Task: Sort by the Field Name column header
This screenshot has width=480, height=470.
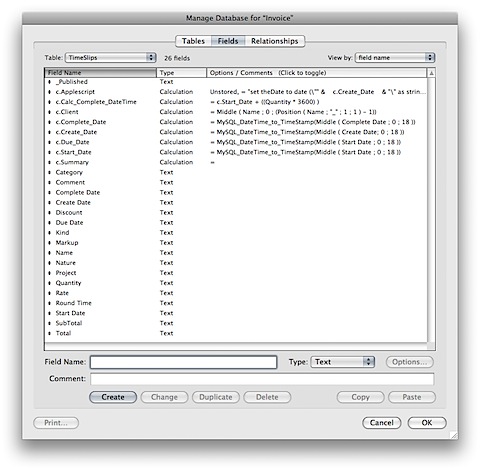Action: pyautogui.click(x=100, y=73)
